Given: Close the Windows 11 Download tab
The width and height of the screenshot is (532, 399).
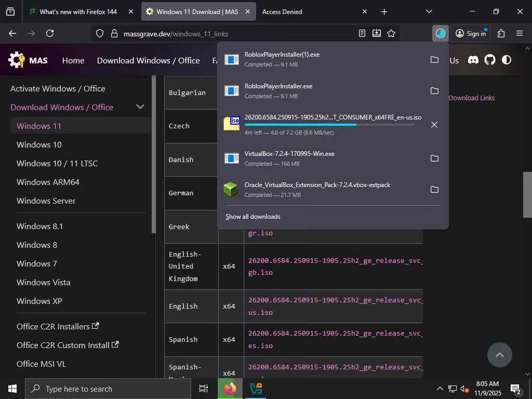Looking at the screenshot, I should [x=248, y=12].
